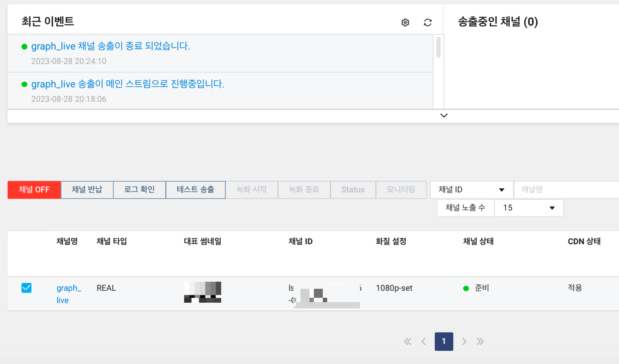Go to next page arrow
This screenshot has height=364, width=619.
[x=464, y=341]
